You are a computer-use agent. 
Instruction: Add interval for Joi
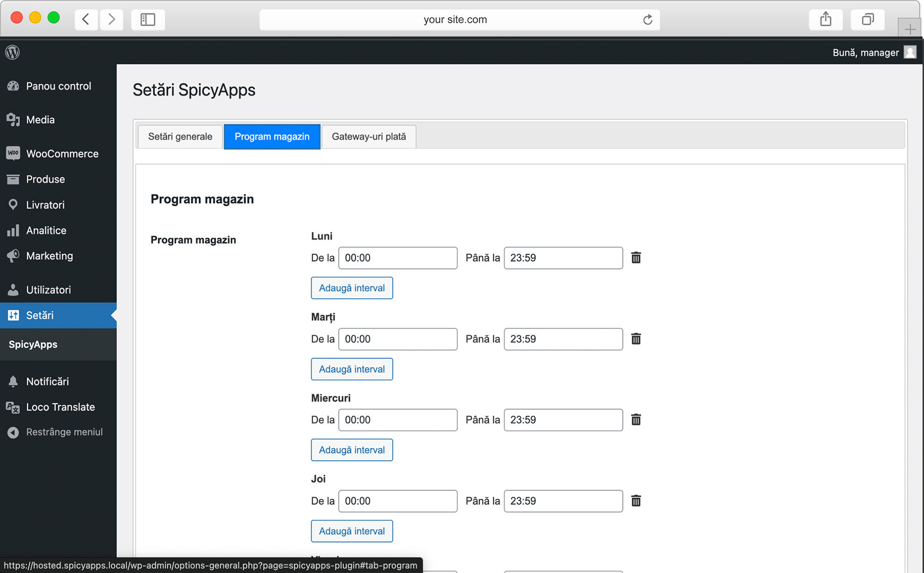coord(352,531)
